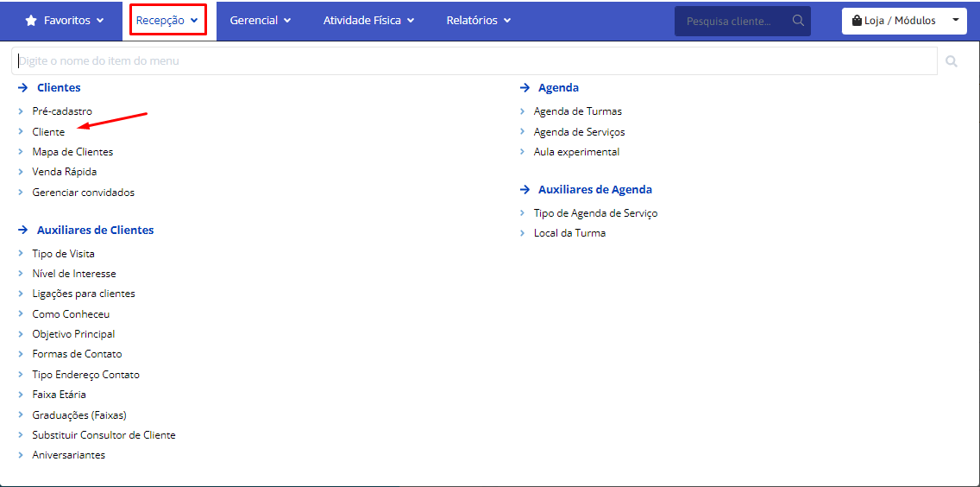This screenshot has width=980, height=487.
Task: Open Aniversariantes
Action: tap(69, 455)
